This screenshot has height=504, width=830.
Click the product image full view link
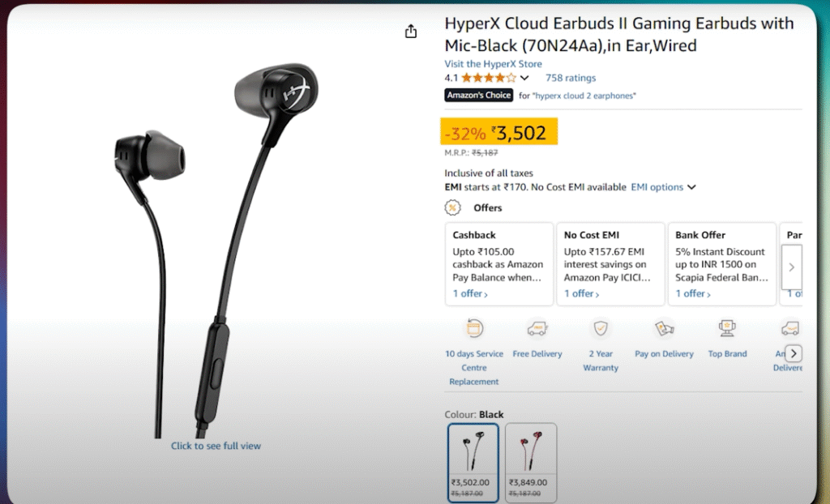[216, 446]
